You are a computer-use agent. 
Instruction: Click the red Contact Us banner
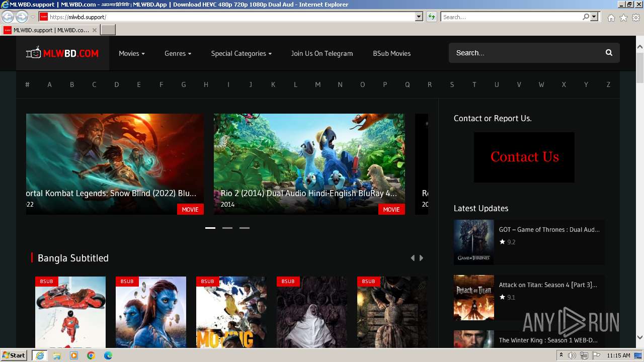point(524,157)
